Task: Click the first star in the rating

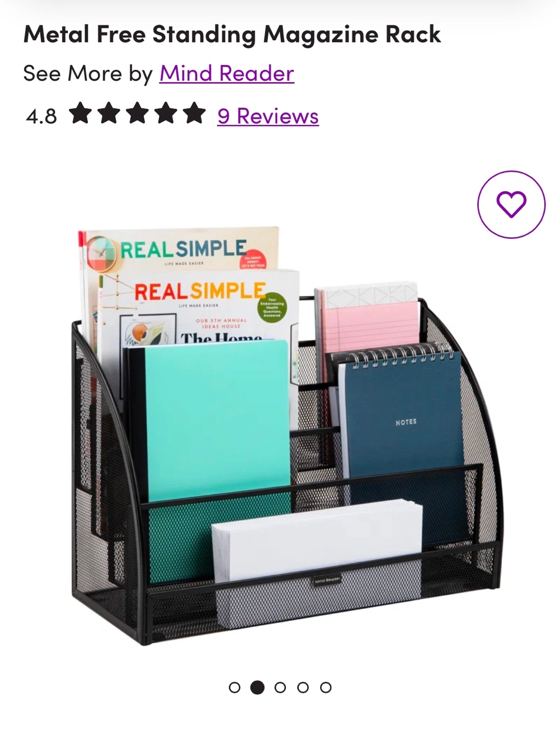Action: tap(80, 113)
